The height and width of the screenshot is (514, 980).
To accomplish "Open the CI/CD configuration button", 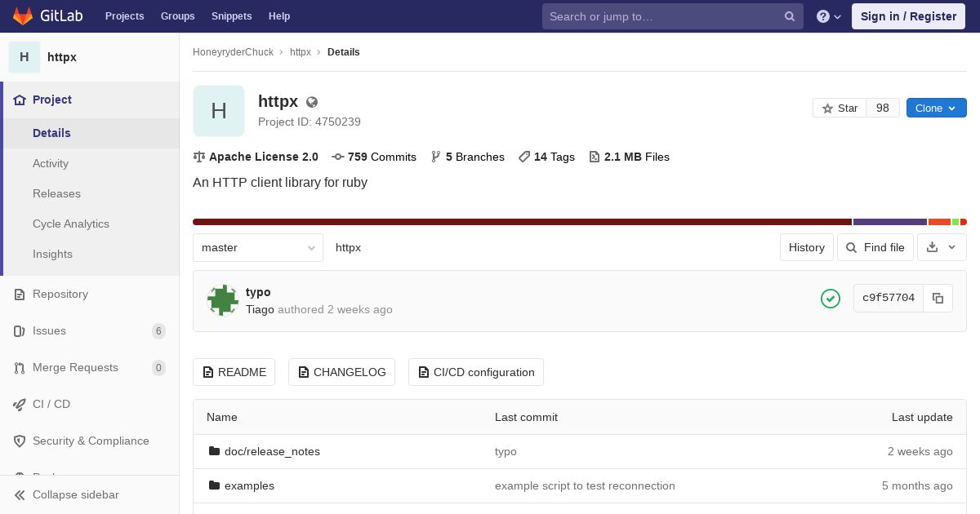I will (x=476, y=372).
